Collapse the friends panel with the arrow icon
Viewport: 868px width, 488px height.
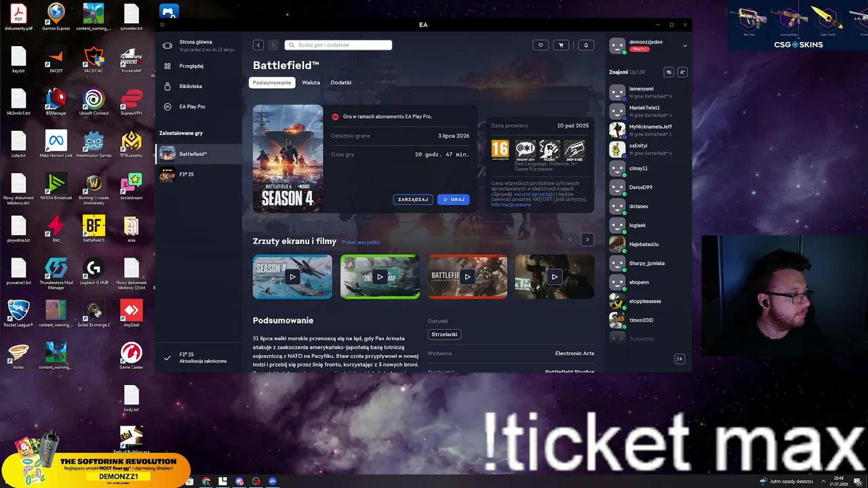click(680, 359)
